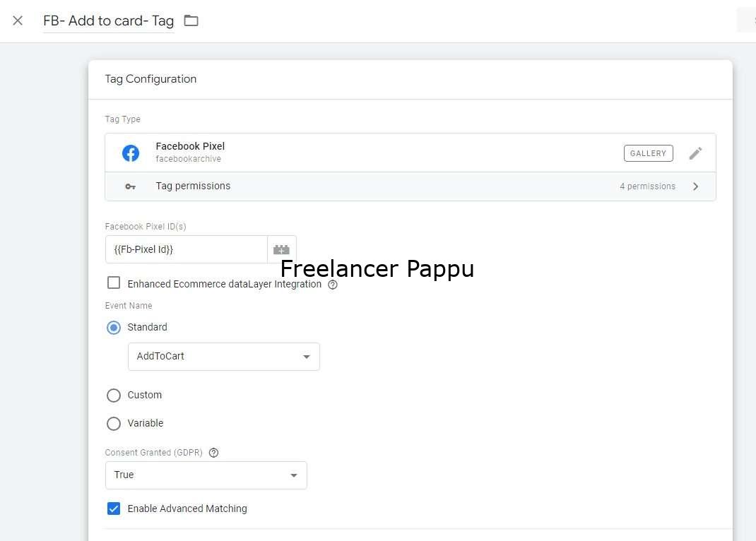Open help icon for Consent Granted (GDPR)
The image size is (756, 541).
213,453
